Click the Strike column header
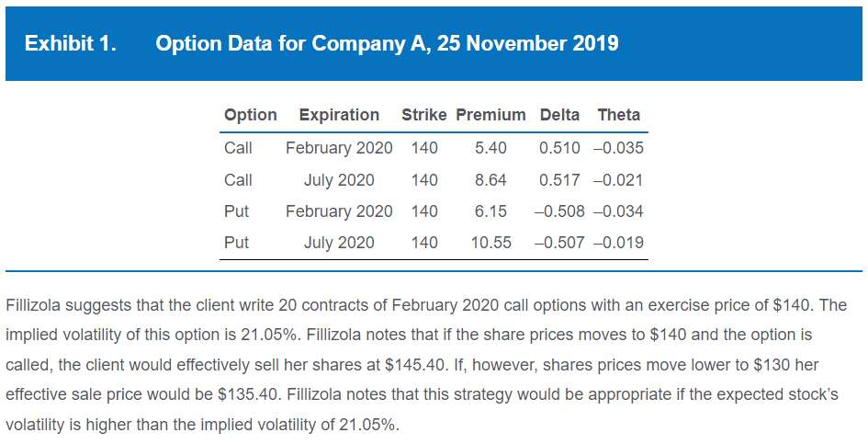The height and width of the screenshot is (444, 868). point(423,115)
